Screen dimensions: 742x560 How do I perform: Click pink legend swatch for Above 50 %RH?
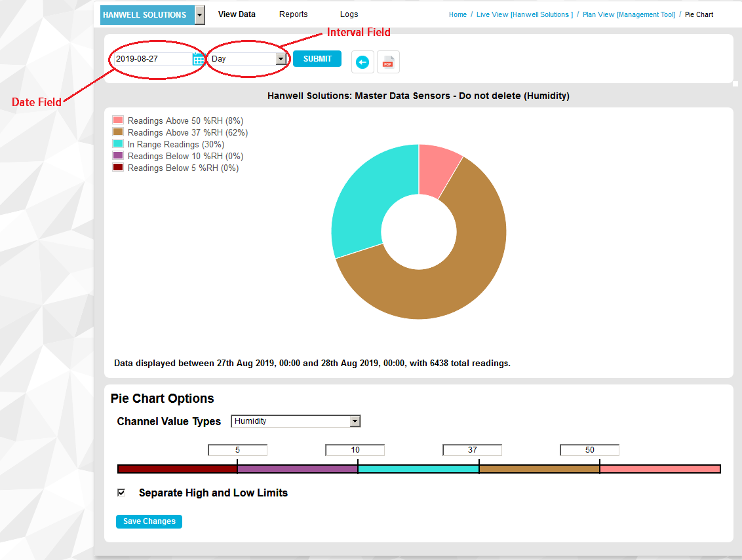[118, 120]
